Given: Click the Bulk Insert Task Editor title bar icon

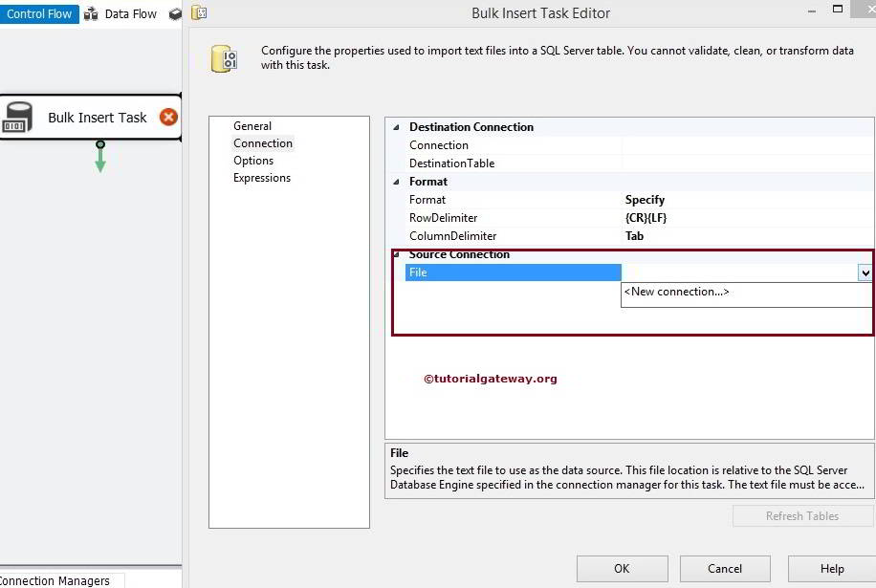Looking at the screenshot, I should pyautogui.click(x=199, y=12).
